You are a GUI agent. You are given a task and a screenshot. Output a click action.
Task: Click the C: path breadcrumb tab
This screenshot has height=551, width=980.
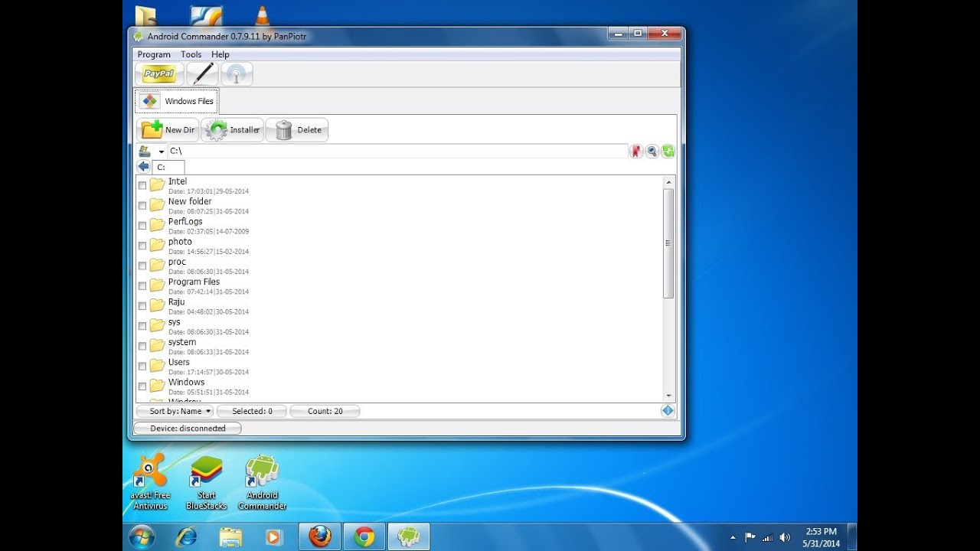pos(168,167)
